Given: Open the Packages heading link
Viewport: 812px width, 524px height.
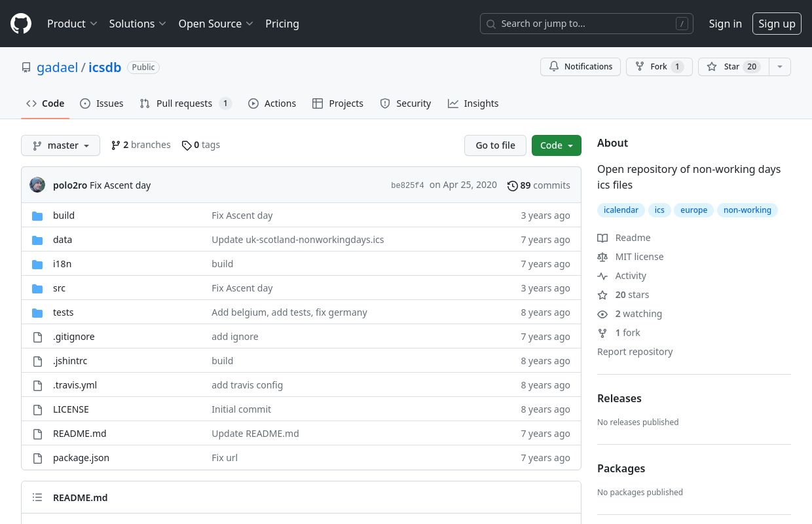Looking at the screenshot, I should [621, 468].
